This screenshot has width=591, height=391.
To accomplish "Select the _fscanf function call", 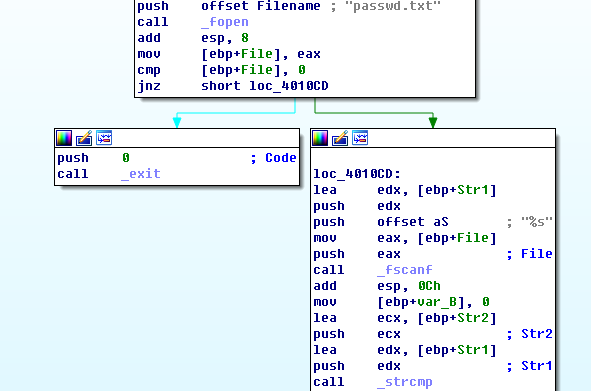I will (x=405, y=270).
